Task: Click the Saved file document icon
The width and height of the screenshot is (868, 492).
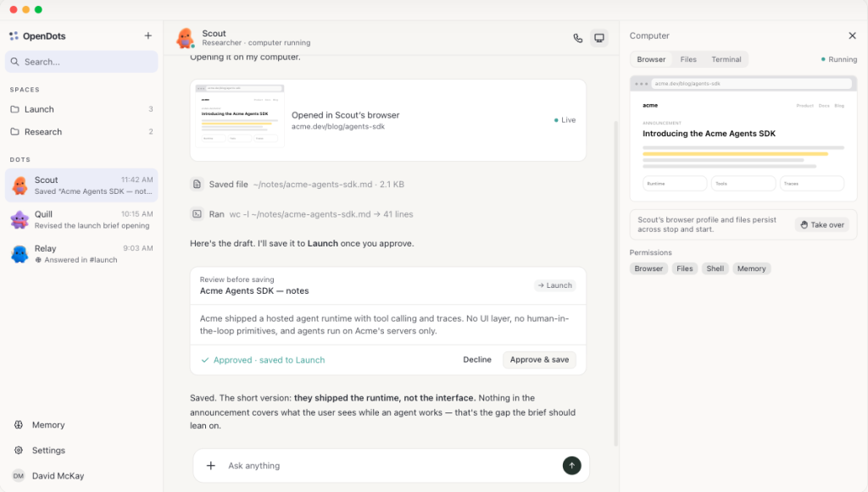Action: [197, 184]
